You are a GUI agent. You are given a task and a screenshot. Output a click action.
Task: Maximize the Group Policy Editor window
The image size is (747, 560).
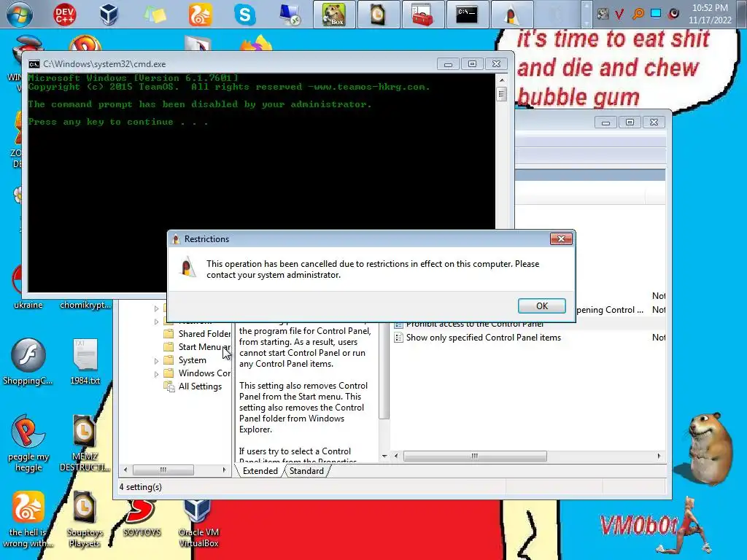pos(630,122)
